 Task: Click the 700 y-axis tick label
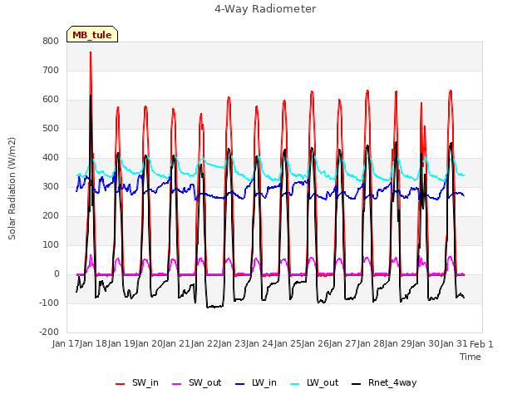point(51,70)
